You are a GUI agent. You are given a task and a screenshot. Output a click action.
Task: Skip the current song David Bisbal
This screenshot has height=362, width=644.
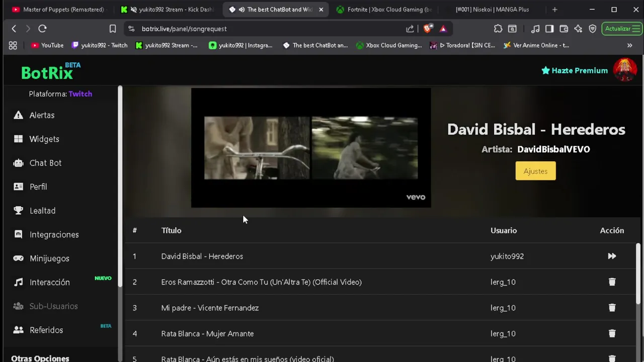[612, 256]
